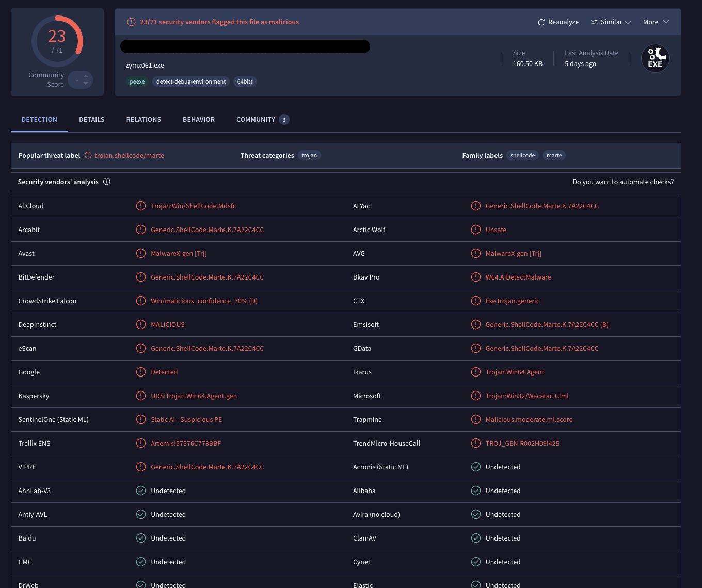The image size is (702, 588).
Task: Click the trojan threat category chip
Action: [309, 155]
